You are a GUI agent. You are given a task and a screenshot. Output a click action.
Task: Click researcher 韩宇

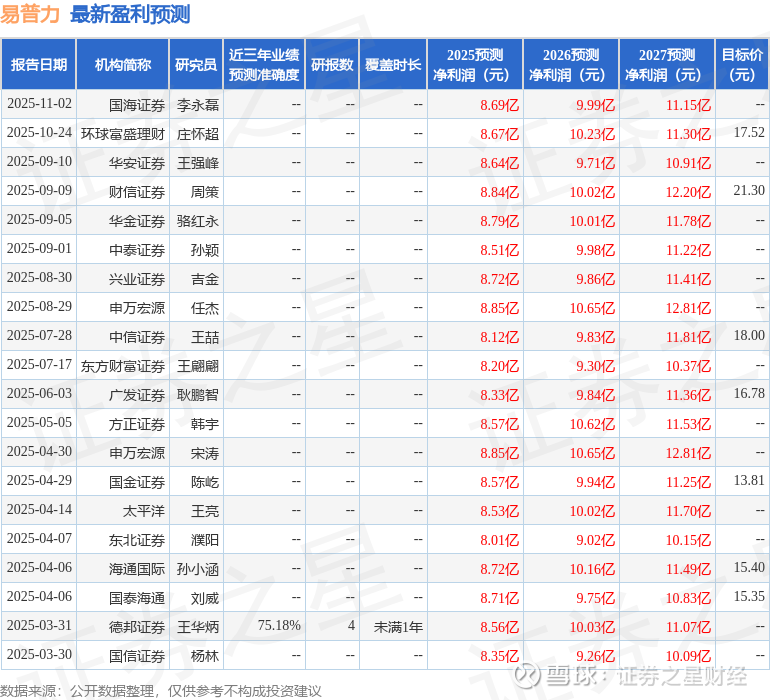pyautogui.click(x=205, y=424)
